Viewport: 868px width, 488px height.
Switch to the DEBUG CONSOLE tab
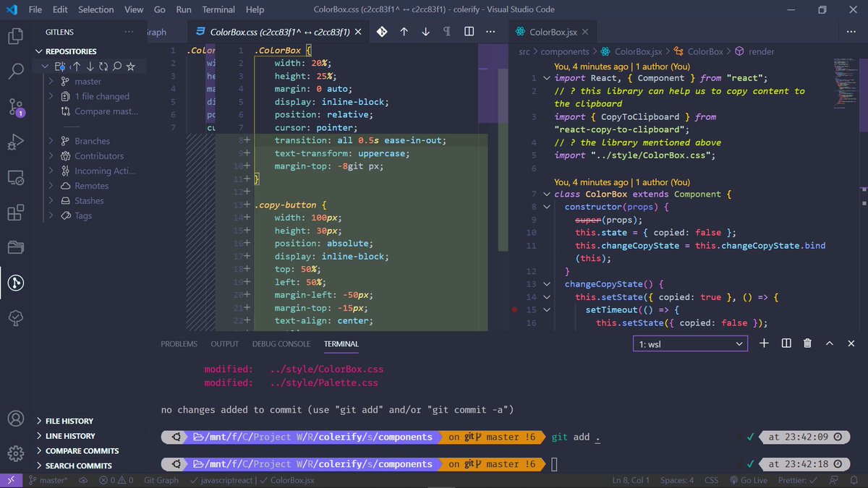pos(281,344)
